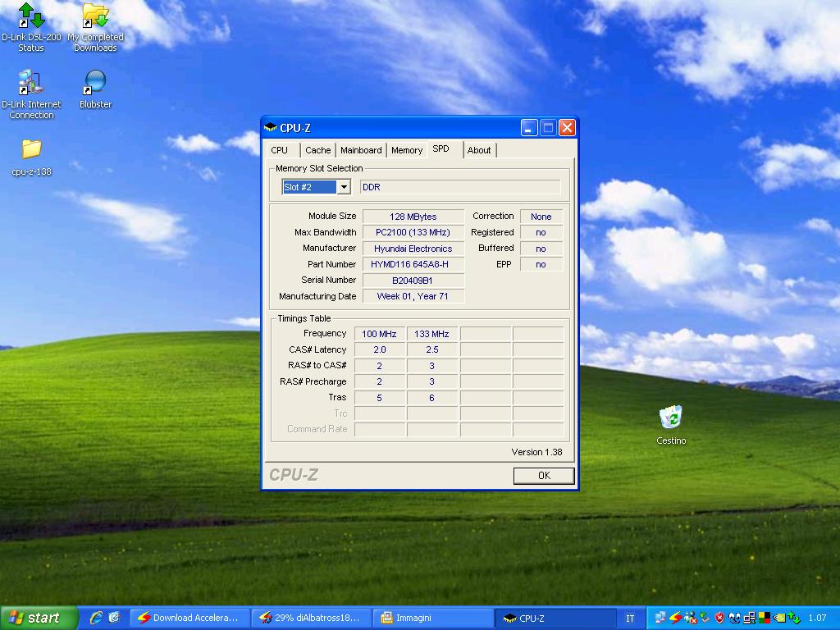
Task: Open D-Link DSL-200 Status desktop icon
Action: [x=31, y=27]
